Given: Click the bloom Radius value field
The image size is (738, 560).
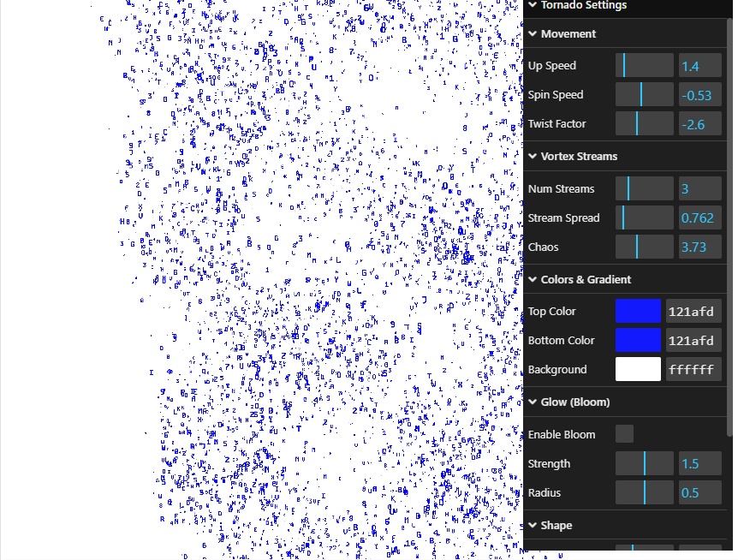Looking at the screenshot, I should 699,493.
